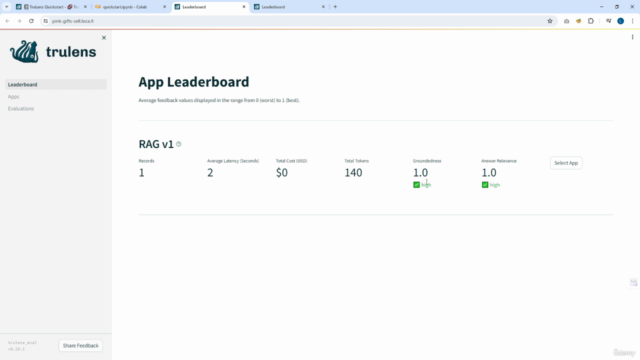The image size is (640, 360).
Task: Click the Answer Relevance score 1.0
Action: point(489,173)
